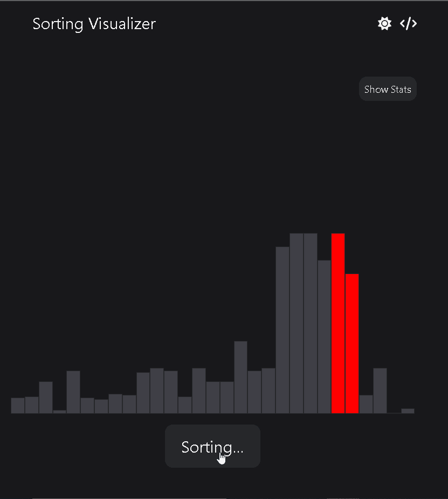448x499 pixels.
Task: Click the gray bar two left of red bars
Action: pyautogui.click(x=311, y=324)
